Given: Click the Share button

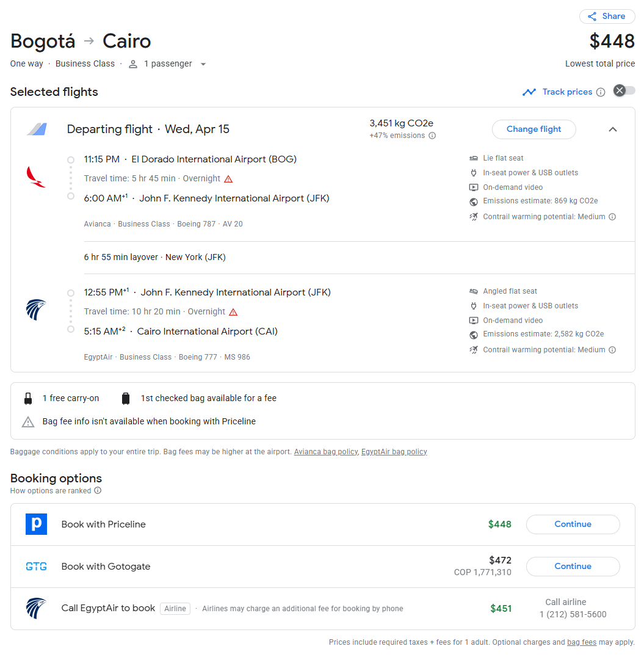Looking at the screenshot, I should [x=607, y=16].
